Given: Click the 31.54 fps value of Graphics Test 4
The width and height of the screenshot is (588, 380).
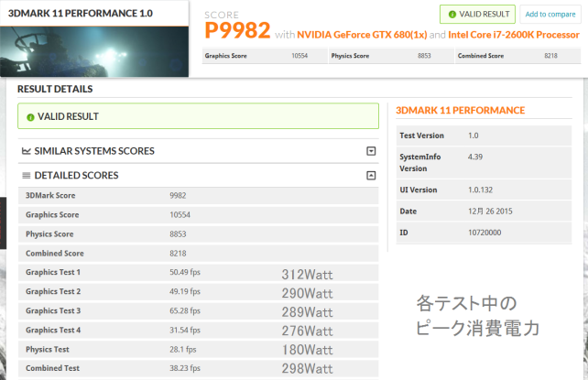Looking at the screenshot, I should (185, 331).
